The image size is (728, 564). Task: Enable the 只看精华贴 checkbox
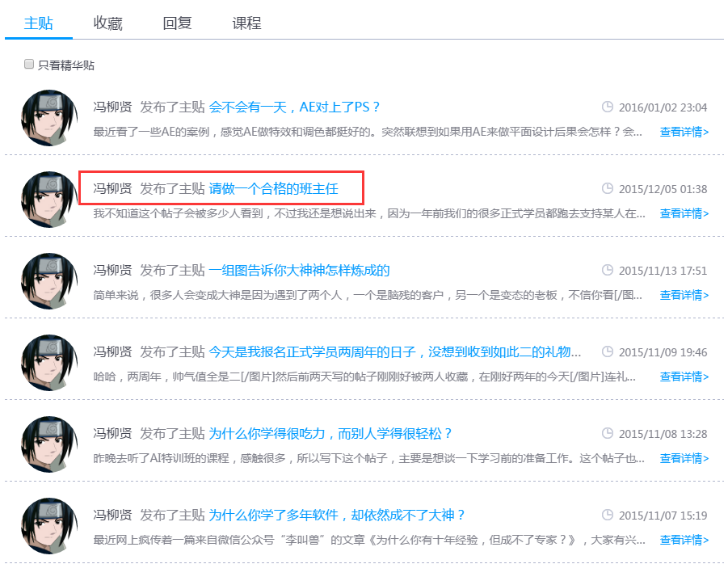click(28, 63)
